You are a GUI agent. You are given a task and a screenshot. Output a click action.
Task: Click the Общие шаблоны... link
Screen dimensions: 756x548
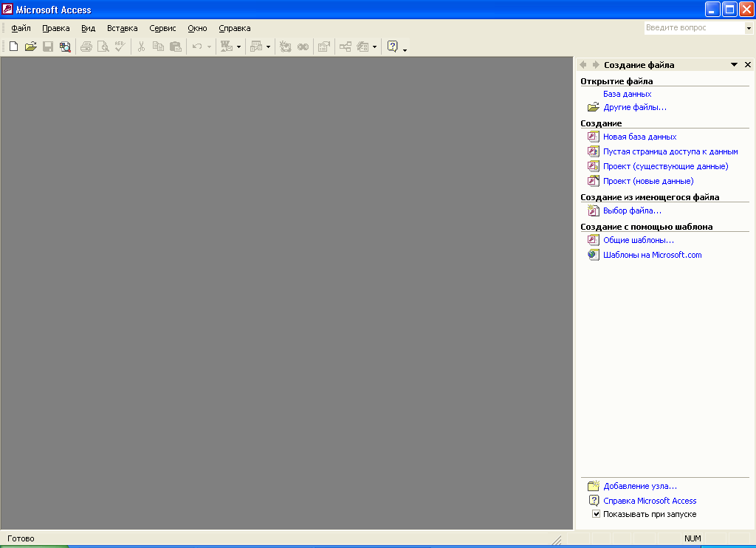pos(639,240)
